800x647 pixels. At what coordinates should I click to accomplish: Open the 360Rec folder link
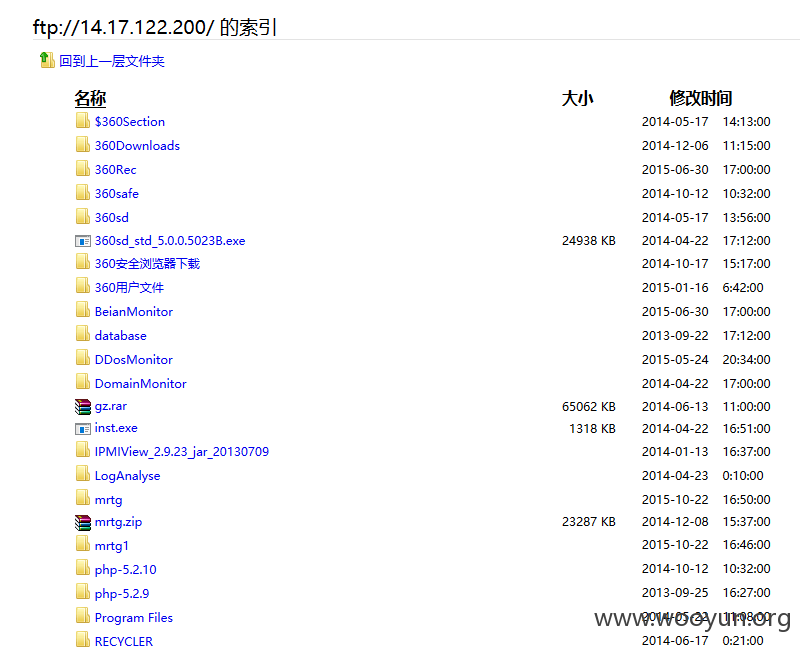[x=115, y=169]
